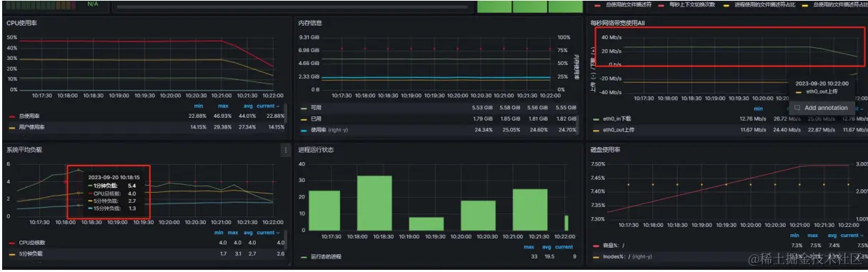Sort 系统平均负载 legend by current column
The height and width of the screenshot is (272, 868).
point(269,232)
